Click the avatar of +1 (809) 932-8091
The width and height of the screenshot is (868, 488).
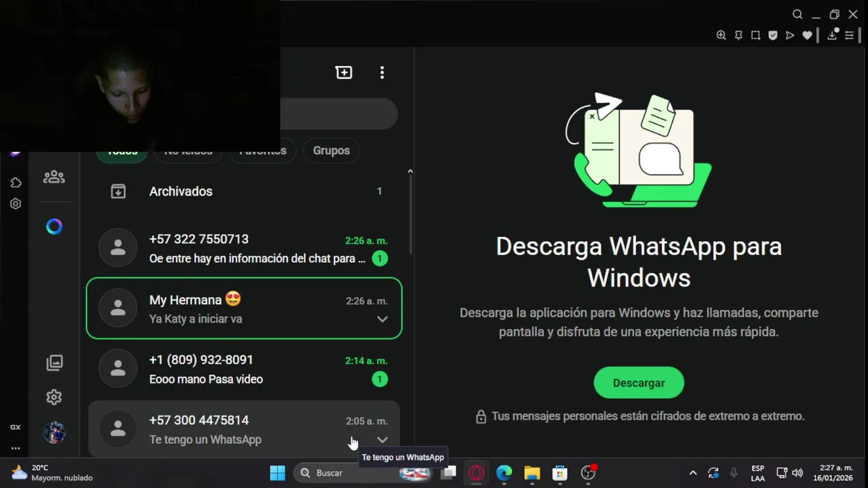coord(118,369)
